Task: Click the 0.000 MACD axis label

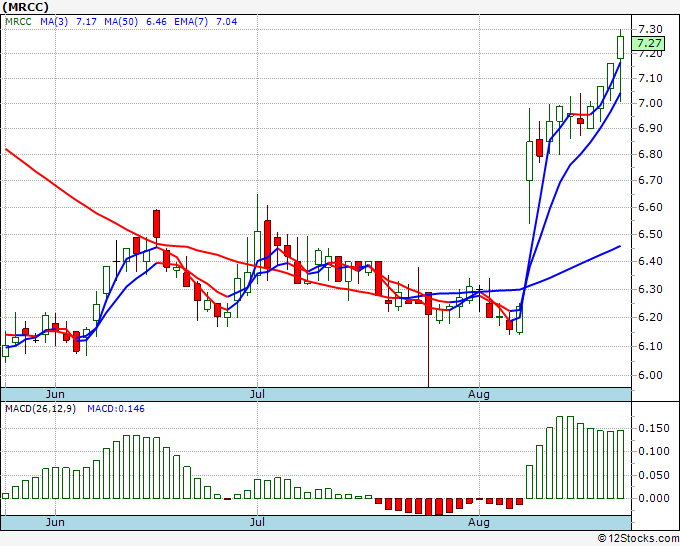Action: tap(654, 498)
